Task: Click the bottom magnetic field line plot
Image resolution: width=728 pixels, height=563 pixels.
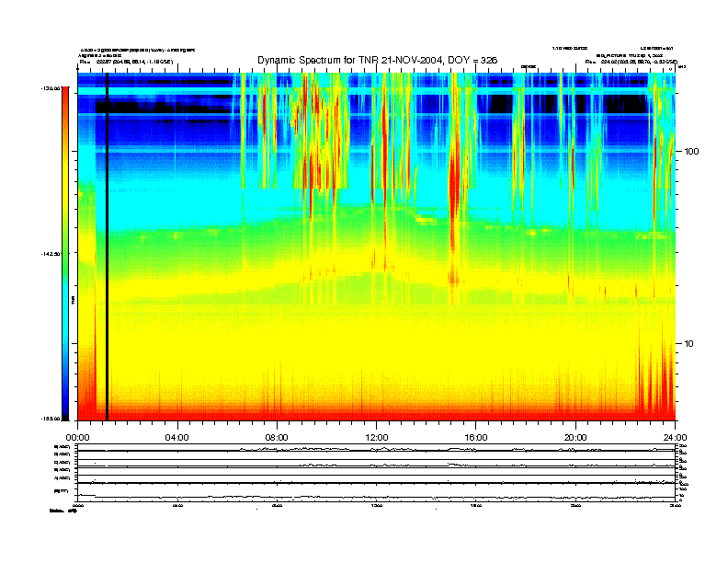Action: (377, 495)
